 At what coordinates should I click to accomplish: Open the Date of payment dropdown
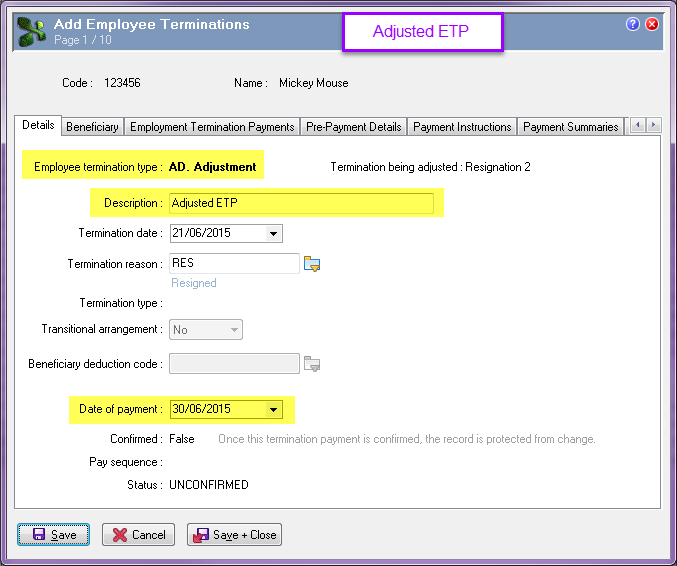pos(273,410)
